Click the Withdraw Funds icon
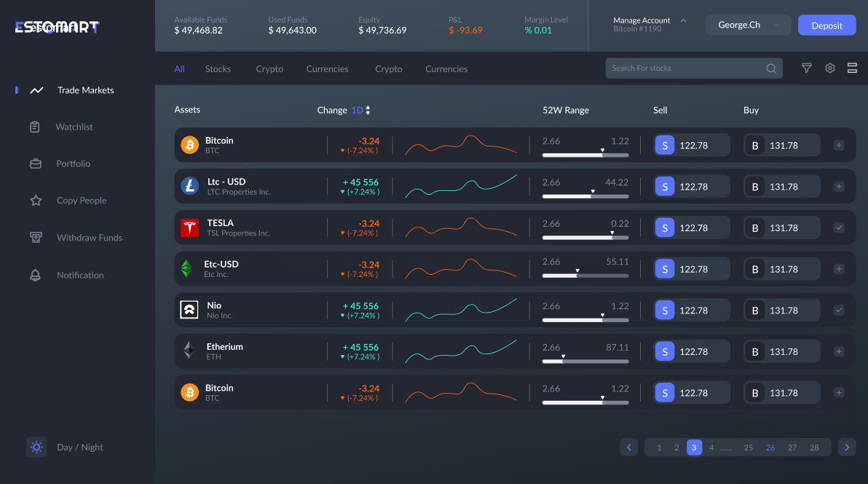The width and height of the screenshot is (868, 484). pos(35,238)
